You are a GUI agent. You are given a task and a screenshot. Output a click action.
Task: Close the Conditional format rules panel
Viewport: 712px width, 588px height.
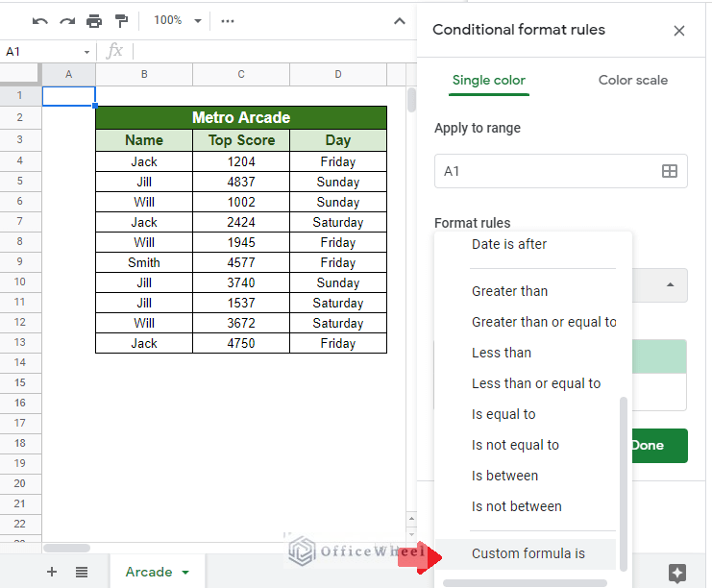click(x=679, y=31)
